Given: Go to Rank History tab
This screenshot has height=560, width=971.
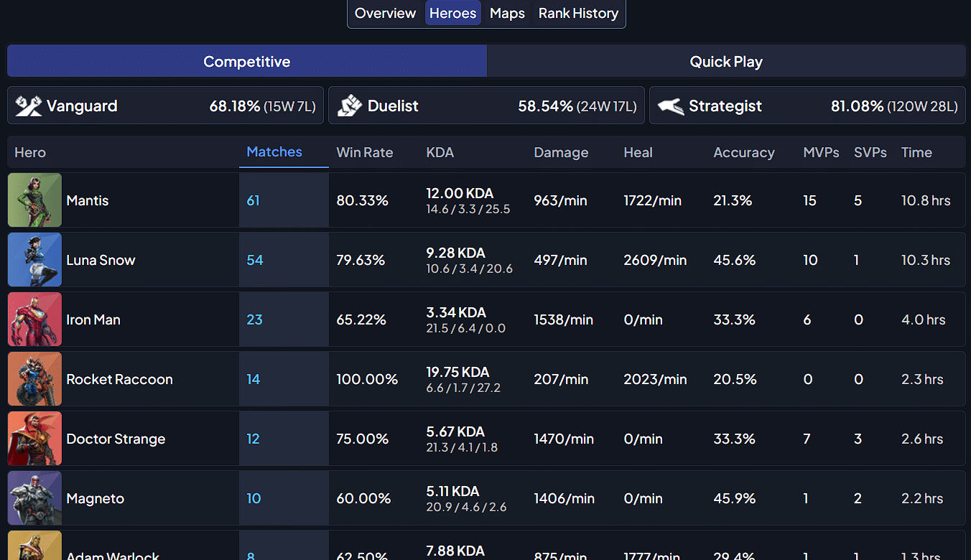Looking at the screenshot, I should tap(578, 13).
